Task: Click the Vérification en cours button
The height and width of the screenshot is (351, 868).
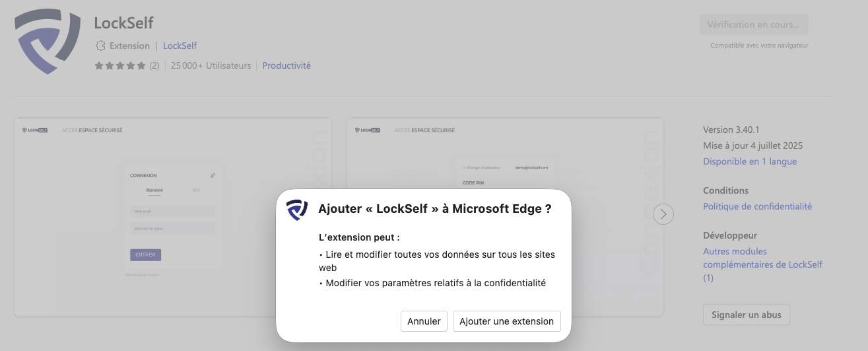Action: tap(754, 24)
